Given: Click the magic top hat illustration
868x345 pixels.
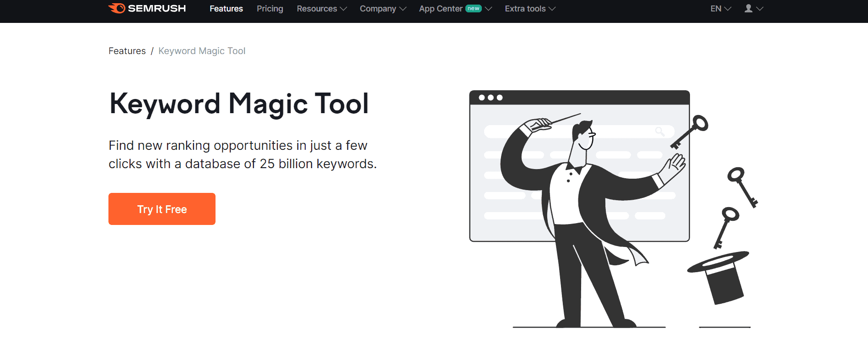Looking at the screenshot, I should click(x=720, y=276).
